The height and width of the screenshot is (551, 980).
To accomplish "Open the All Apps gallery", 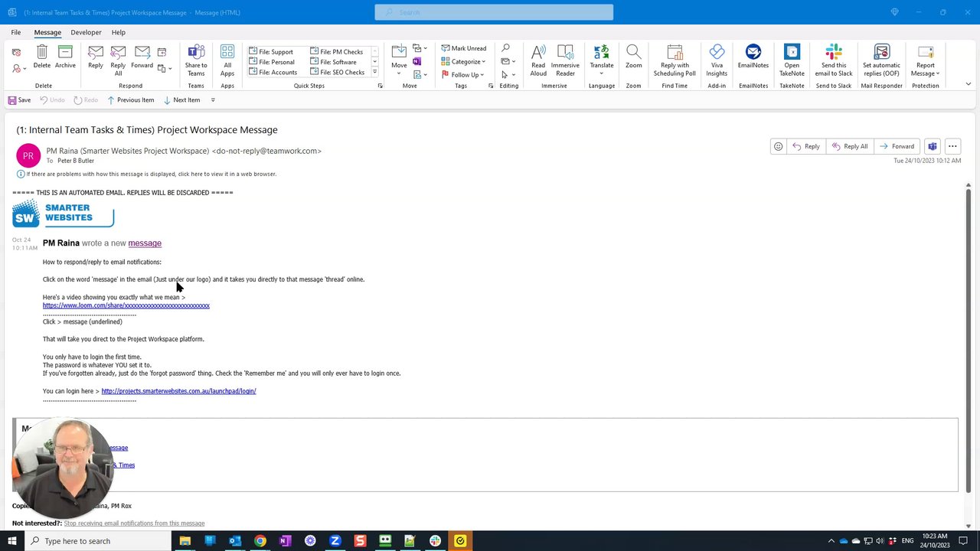I will 227,60.
